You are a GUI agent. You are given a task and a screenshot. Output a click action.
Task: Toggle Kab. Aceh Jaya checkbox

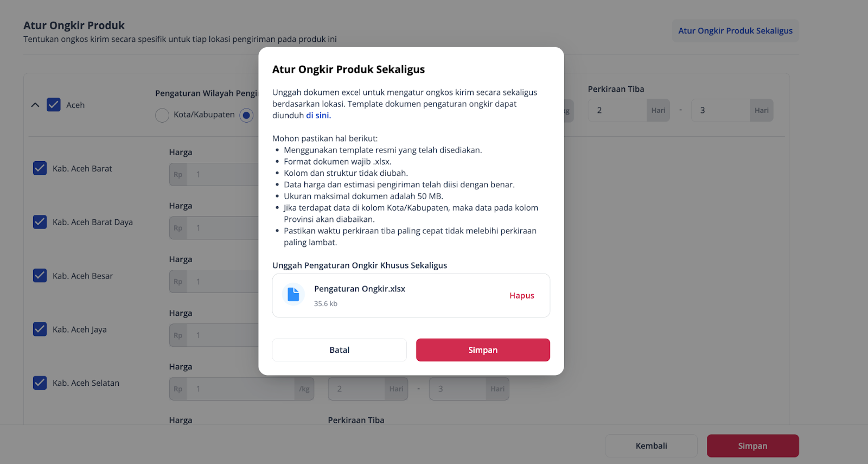[40, 329]
